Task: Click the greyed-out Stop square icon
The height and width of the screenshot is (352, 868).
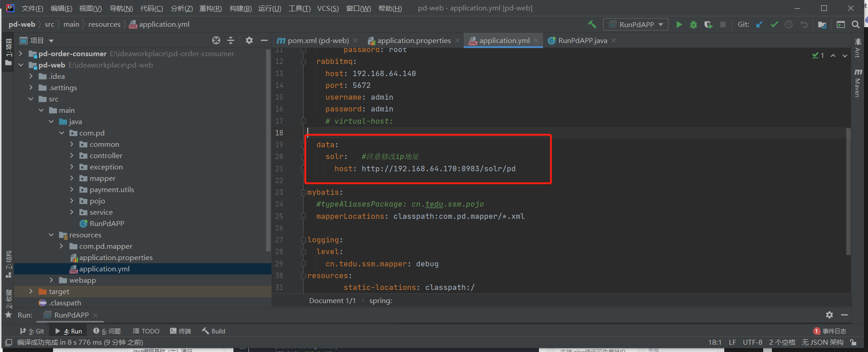Action: (x=723, y=24)
